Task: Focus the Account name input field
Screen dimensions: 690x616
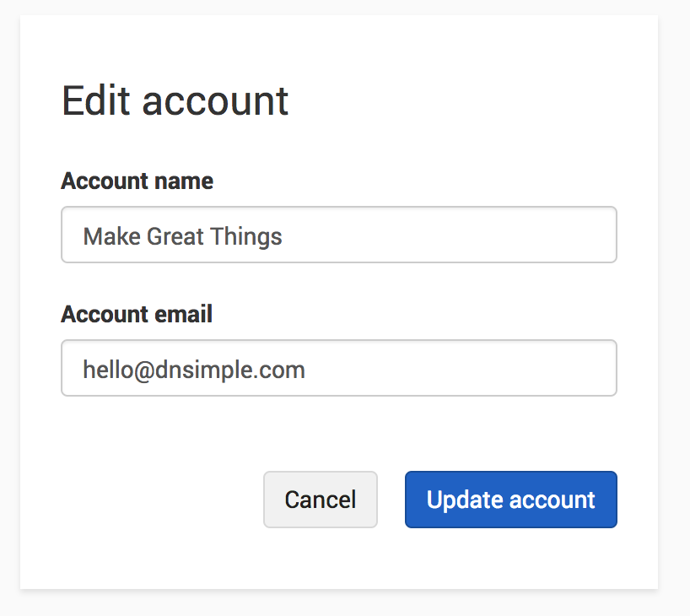Action: pos(338,235)
